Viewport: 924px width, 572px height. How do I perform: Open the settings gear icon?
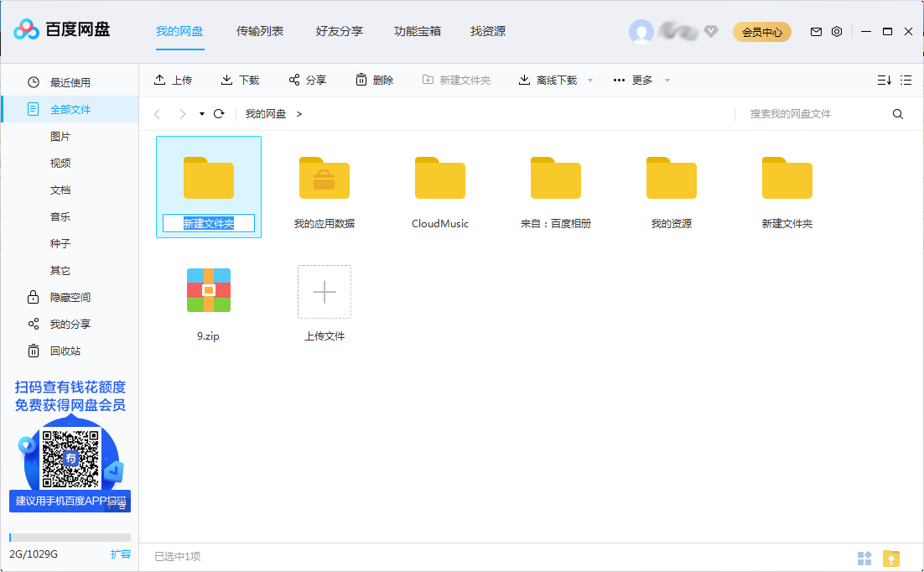(836, 31)
